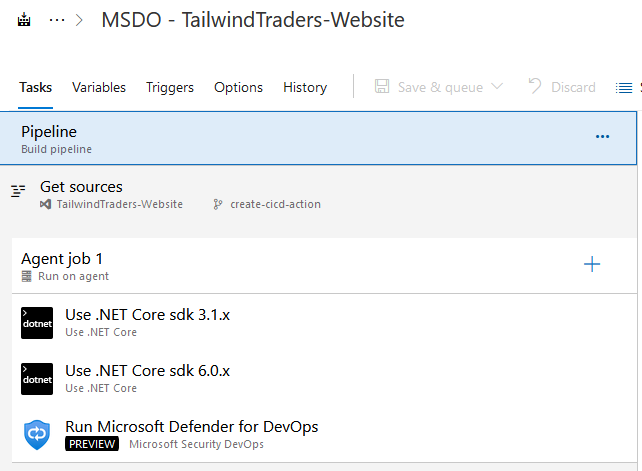The height and width of the screenshot is (471, 642).
Task: Select the Get sources row
Action: point(318,195)
